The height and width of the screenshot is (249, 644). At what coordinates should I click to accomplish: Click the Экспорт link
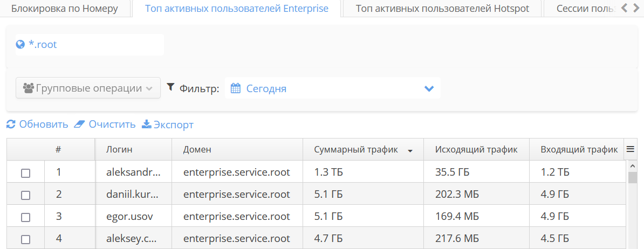point(173,124)
